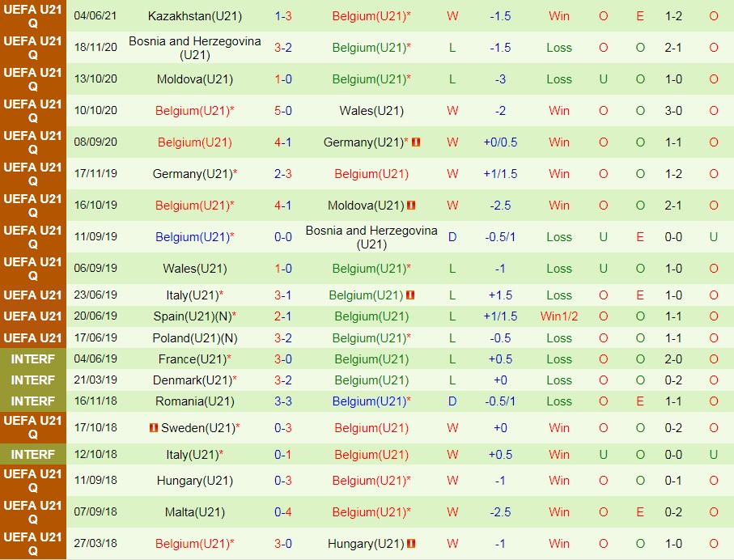The height and width of the screenshot is (560, 734).
Task: Open the 3-3 score of the Romania match
Action: [x=283, y=401]
